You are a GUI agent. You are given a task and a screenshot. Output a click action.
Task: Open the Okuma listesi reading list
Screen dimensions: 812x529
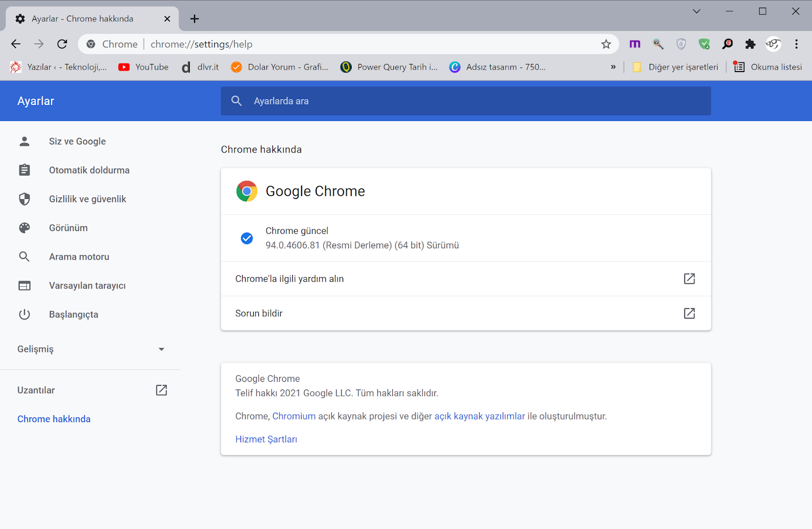click(x=768, y=67)
